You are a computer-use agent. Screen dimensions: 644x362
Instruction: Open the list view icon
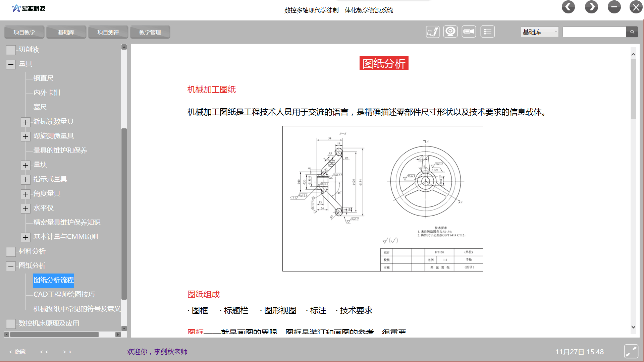coord(487,32)
